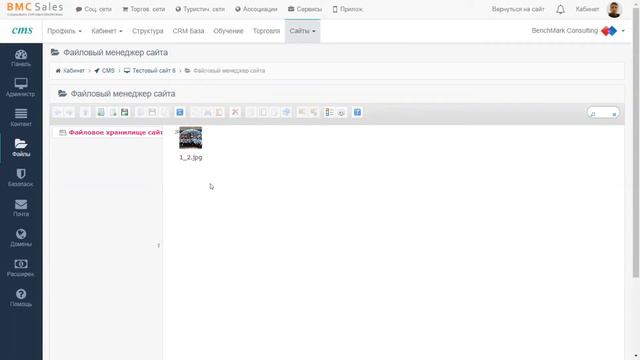Open Безопасн shield section in sidebar
640x360 pixels.
tap(21, 178)
